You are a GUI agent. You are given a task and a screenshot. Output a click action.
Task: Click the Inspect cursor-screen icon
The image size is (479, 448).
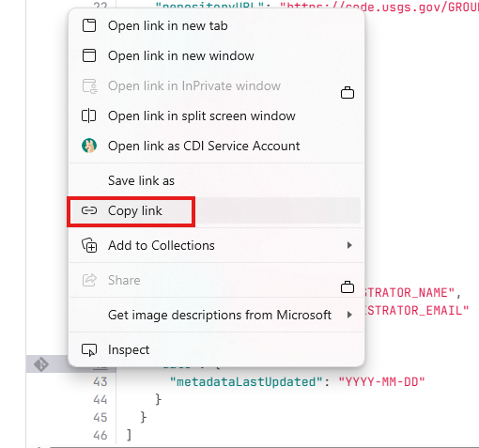pyautogui.click(x=89, y=350)
